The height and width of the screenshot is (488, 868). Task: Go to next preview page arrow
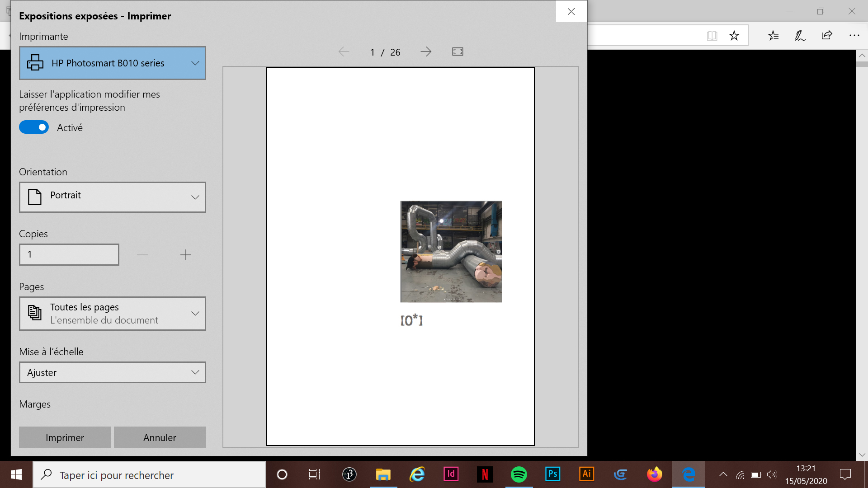[425, 52]
